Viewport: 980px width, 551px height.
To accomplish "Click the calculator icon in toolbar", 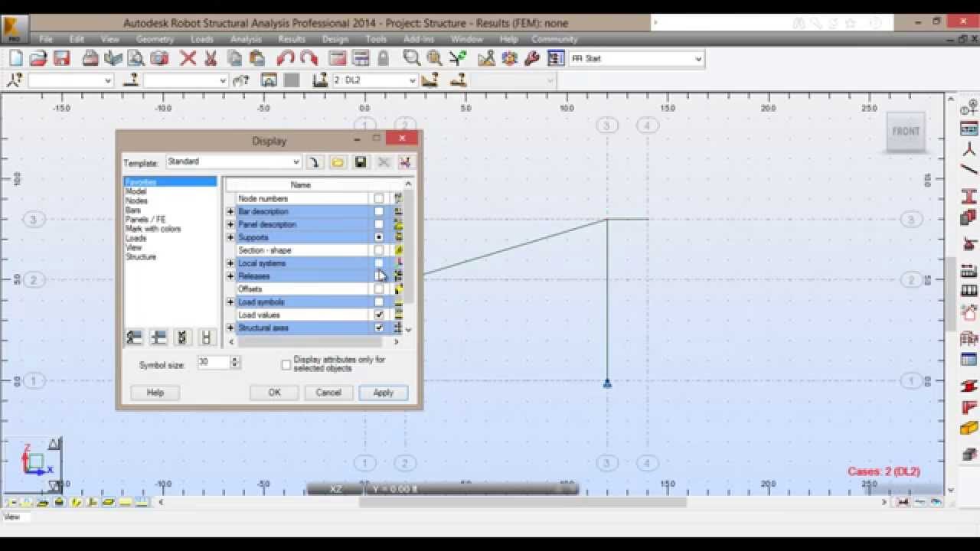I will click(338, 58).
